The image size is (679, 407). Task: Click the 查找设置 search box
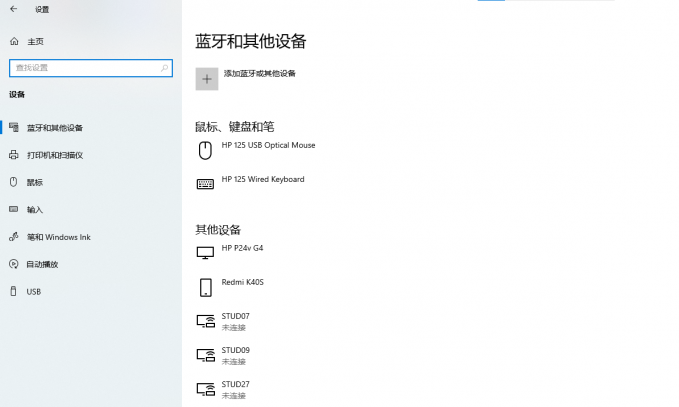[x=91, y=68]
